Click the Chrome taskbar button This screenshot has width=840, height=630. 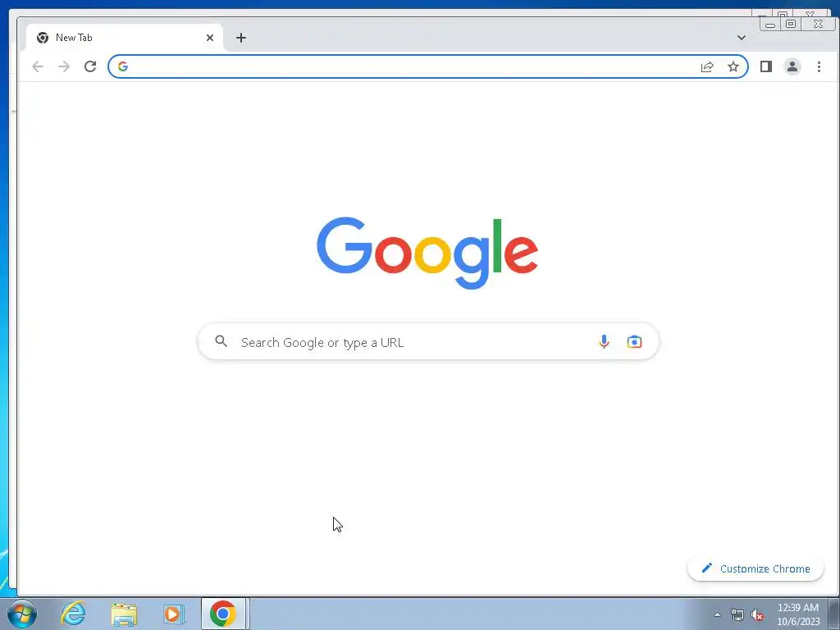click(x=223, y=614)
